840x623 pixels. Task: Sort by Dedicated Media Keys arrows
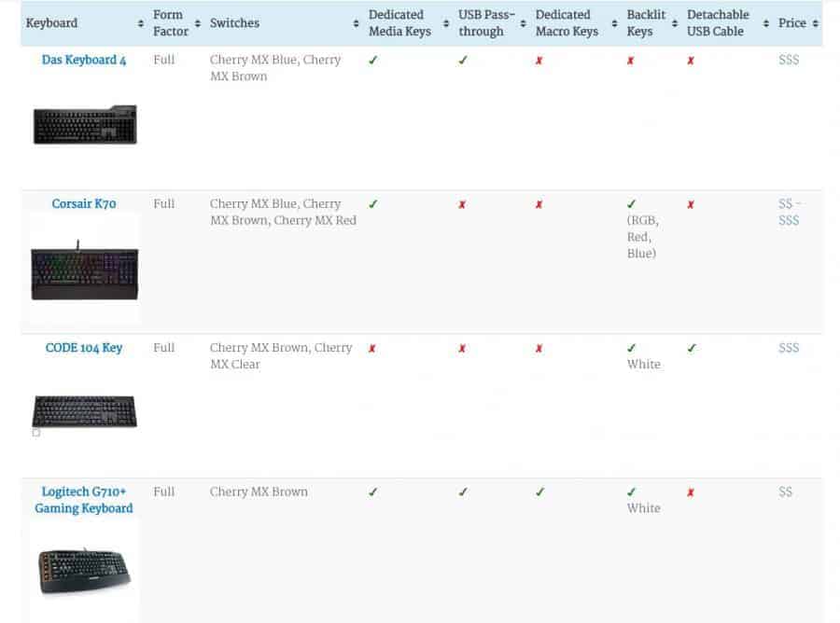click(446, 23)
